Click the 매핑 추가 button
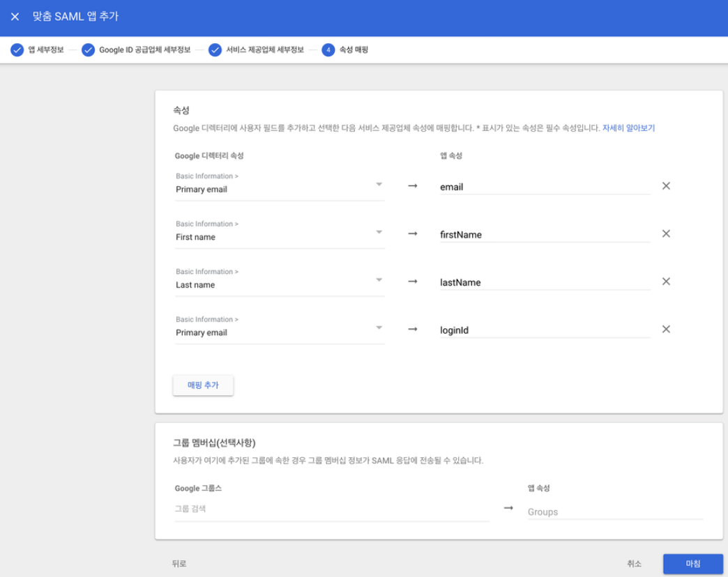The height and width of the screenshot is (577, 728). click(203, 385)
